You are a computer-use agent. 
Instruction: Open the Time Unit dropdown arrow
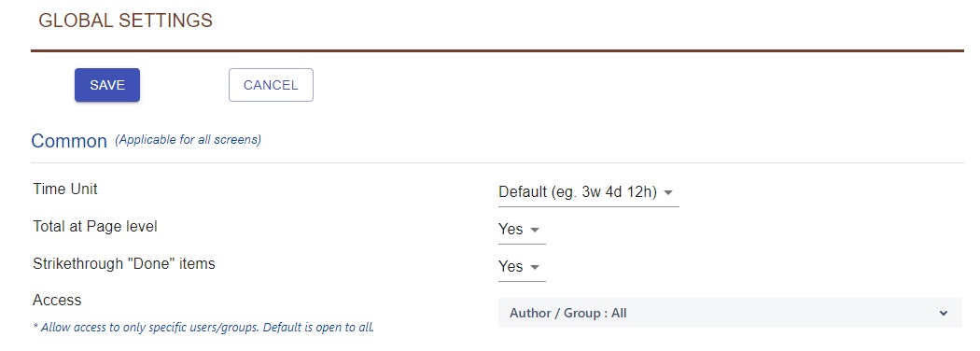pyautogui.click(x=668, y=192)
